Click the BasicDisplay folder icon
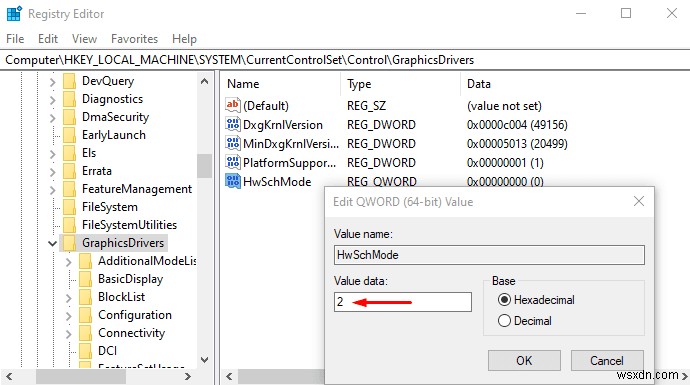Image resolution: width=690 pixels, height=385 pixels. click(85, 279)
